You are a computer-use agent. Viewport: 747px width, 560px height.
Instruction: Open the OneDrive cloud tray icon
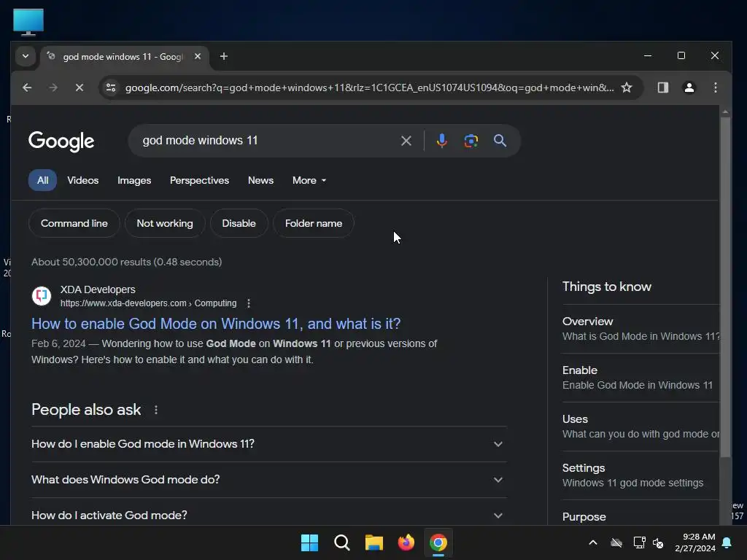click(x=616, y=542)
